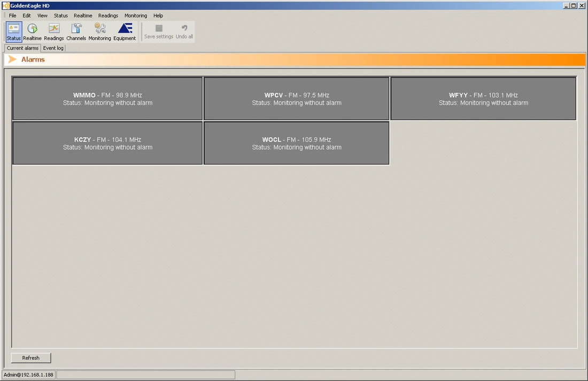588x381 pixels.
Task: Expand the View menu
Action: pyautogui.click(x=42, y=15)
